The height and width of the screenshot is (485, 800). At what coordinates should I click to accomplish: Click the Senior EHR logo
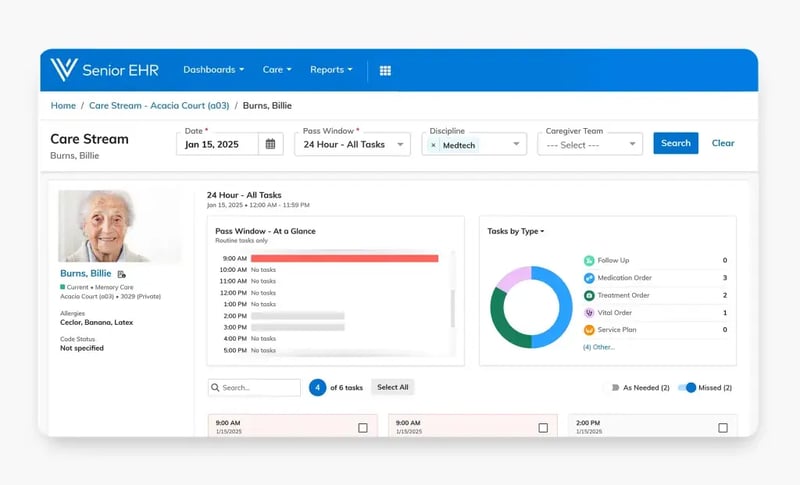105,70
